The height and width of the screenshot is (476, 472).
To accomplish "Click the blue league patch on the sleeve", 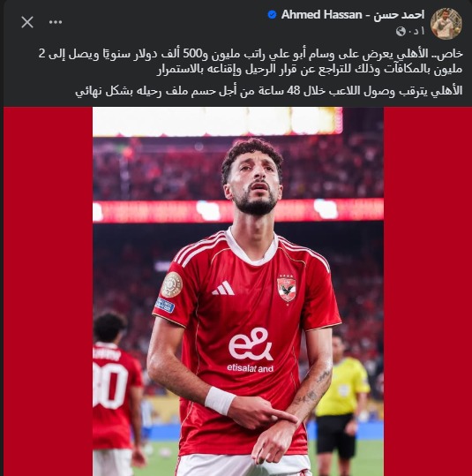I will pyautogui.click(x=165, y=305).
